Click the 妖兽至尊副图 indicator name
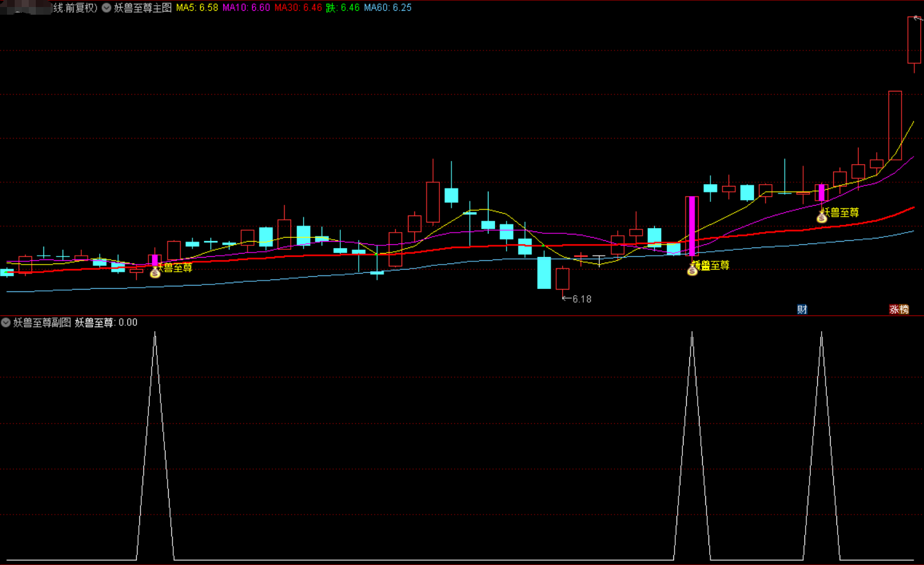Viewport: 924px width, 565px height. 42,323
